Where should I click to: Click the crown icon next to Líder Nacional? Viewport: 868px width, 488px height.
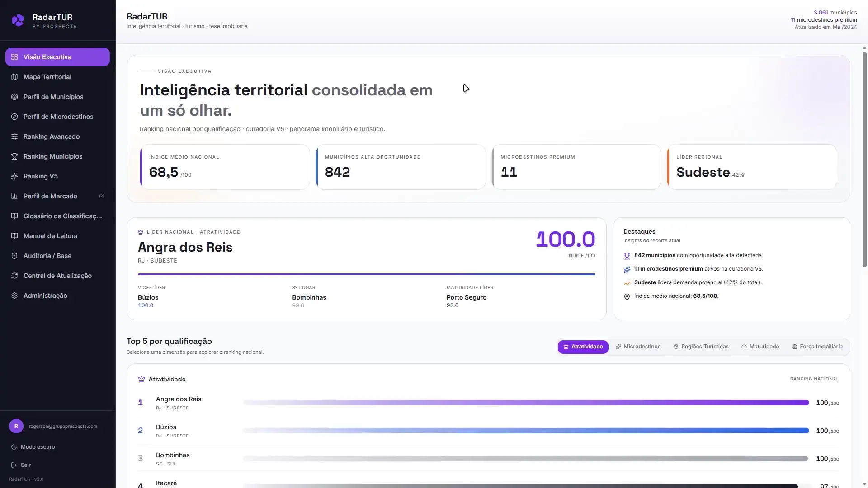pyautogui.click(x=141, y=232)
